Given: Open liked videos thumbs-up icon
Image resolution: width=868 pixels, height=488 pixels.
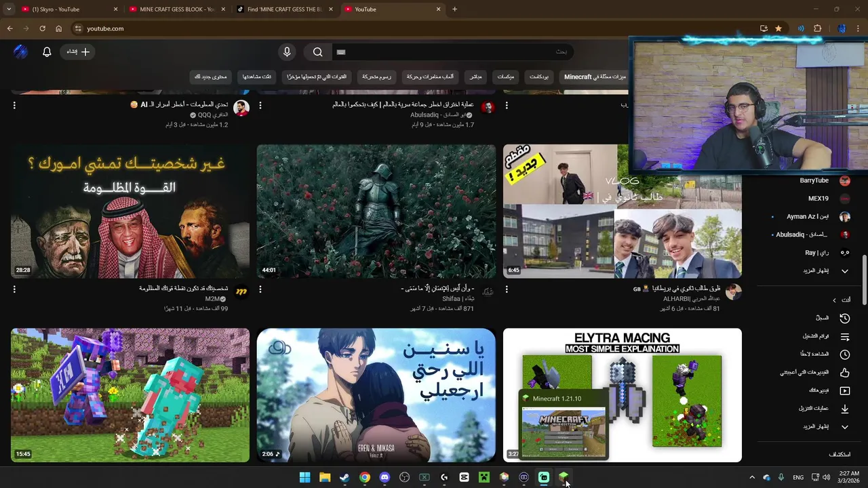Looking at the screenshot, I should point(845,372).
